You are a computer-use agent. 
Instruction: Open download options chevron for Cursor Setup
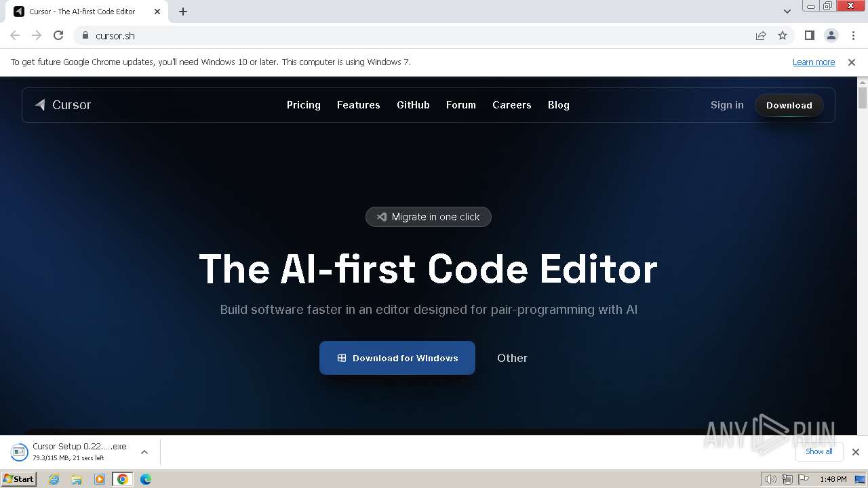[x=144, y=452]
